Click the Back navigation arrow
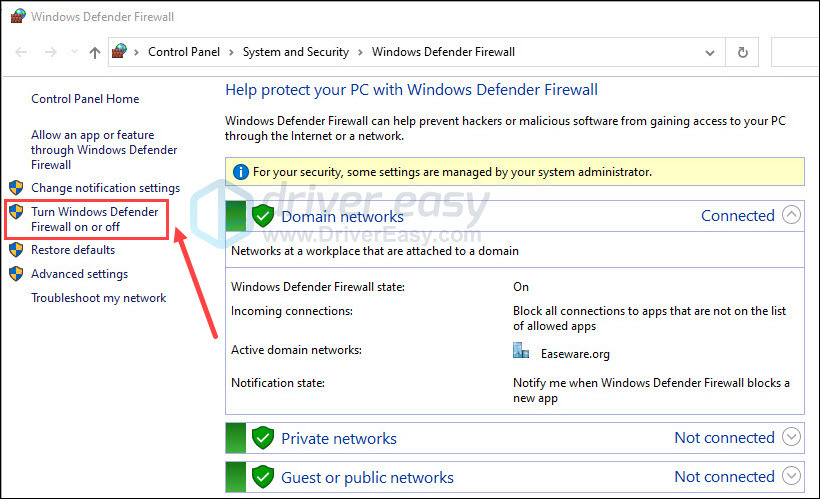 click(21, 52)
